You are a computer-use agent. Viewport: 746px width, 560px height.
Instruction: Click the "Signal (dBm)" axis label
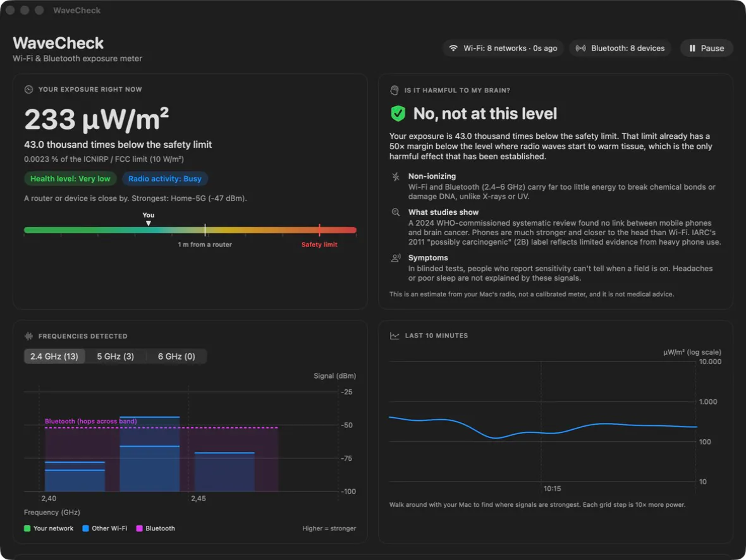click(335, 376)
